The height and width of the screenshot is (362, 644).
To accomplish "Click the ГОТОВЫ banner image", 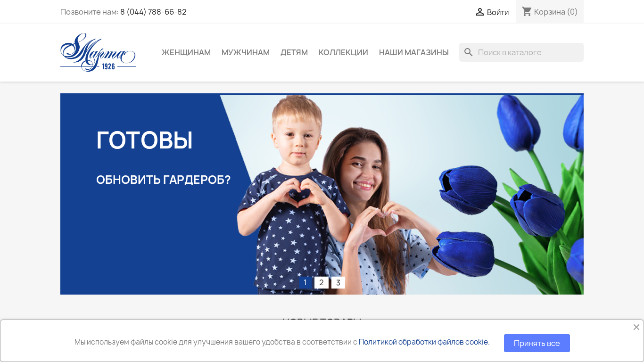I will (322, 194).
